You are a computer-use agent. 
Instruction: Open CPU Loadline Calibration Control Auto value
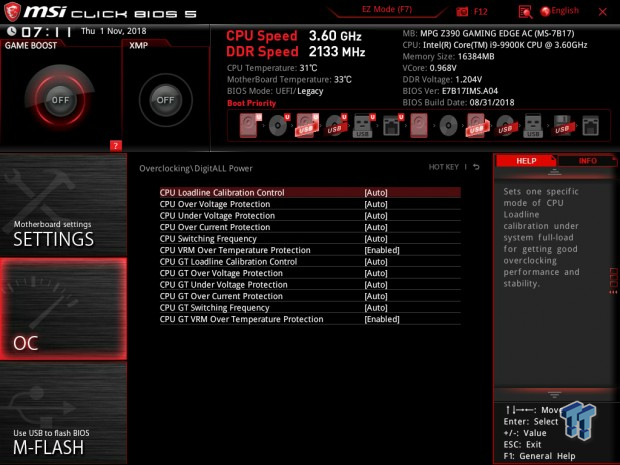pos(376,193)
